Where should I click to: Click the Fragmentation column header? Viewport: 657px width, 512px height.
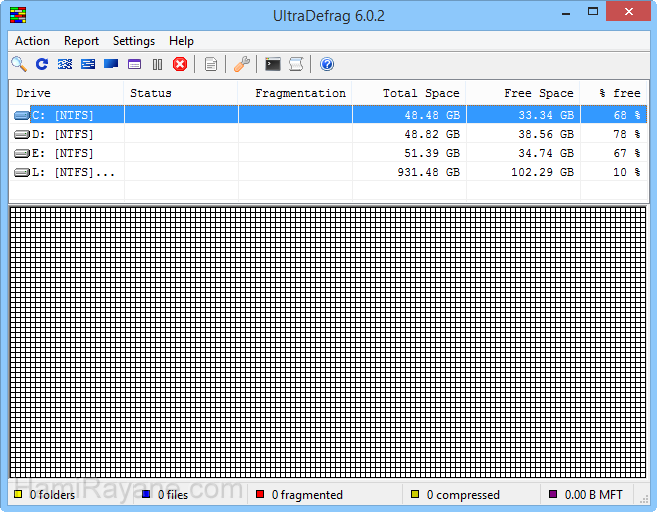click(295, 93)
